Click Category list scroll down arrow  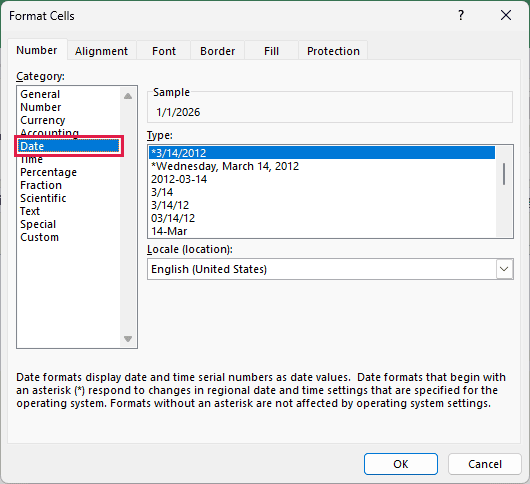128,339
